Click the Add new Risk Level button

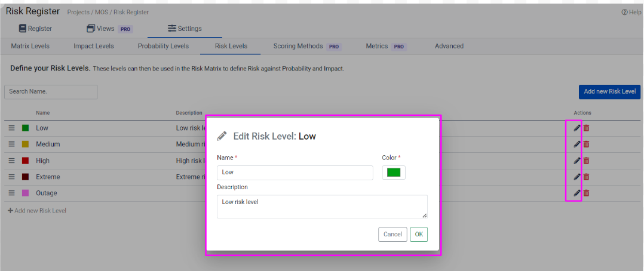pos(609,91)
